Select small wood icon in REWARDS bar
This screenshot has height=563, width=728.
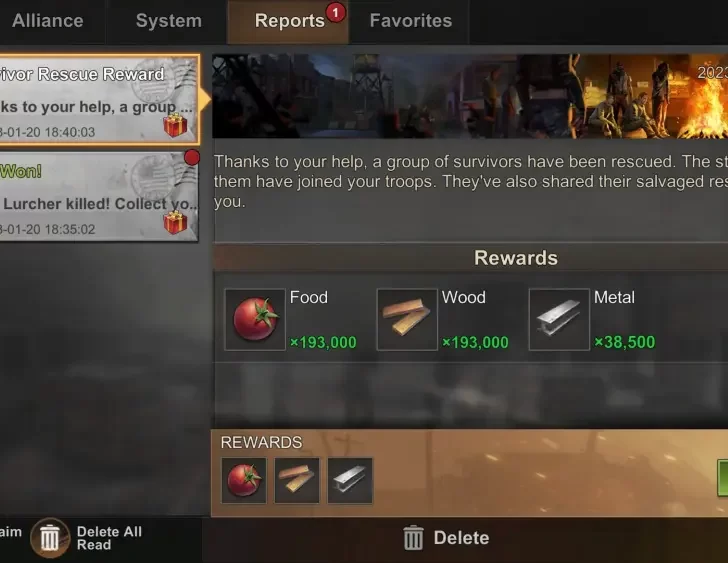click(x=297, y=480)
